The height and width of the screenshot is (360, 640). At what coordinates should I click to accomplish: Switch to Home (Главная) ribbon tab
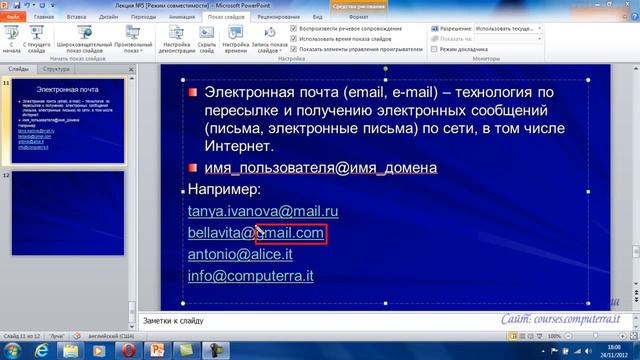click(x=44, y=17)
